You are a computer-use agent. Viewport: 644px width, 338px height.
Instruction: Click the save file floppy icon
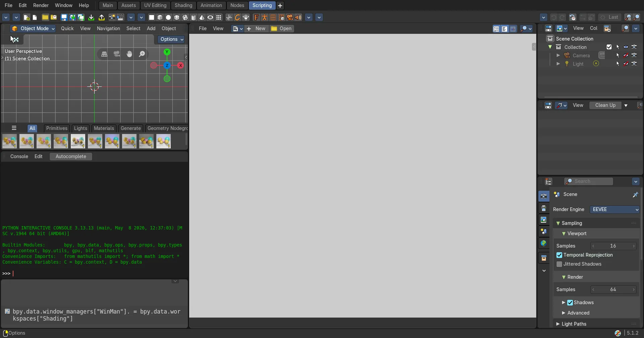64,17
